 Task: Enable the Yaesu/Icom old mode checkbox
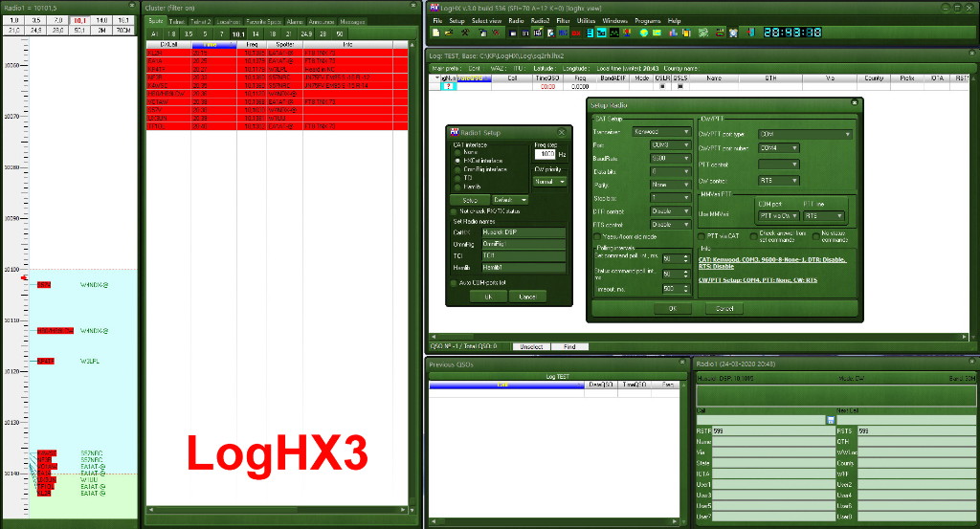point(598,235)
